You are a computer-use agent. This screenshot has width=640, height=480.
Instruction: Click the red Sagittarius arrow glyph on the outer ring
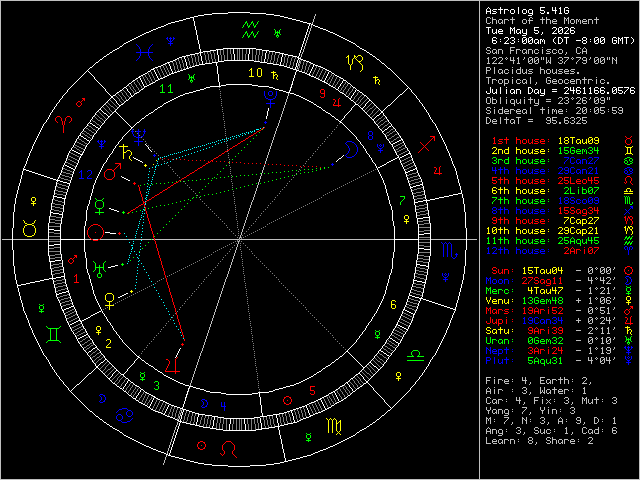pyautogui.click(x=427, y=144)
